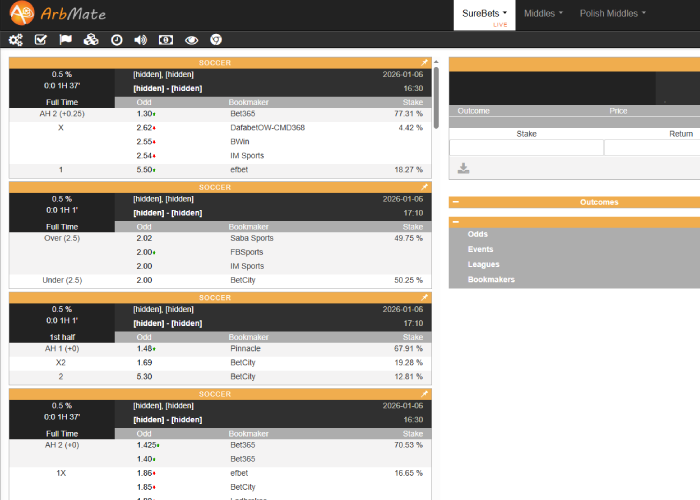Open the settings gears icon
This screenshot has height=500, width=700.
16,40
